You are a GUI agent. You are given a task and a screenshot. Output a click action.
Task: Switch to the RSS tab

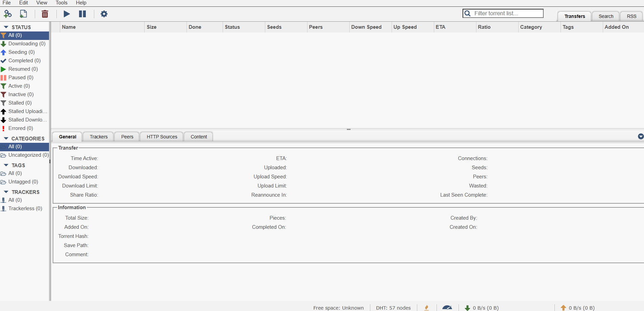tap(631, 16)
